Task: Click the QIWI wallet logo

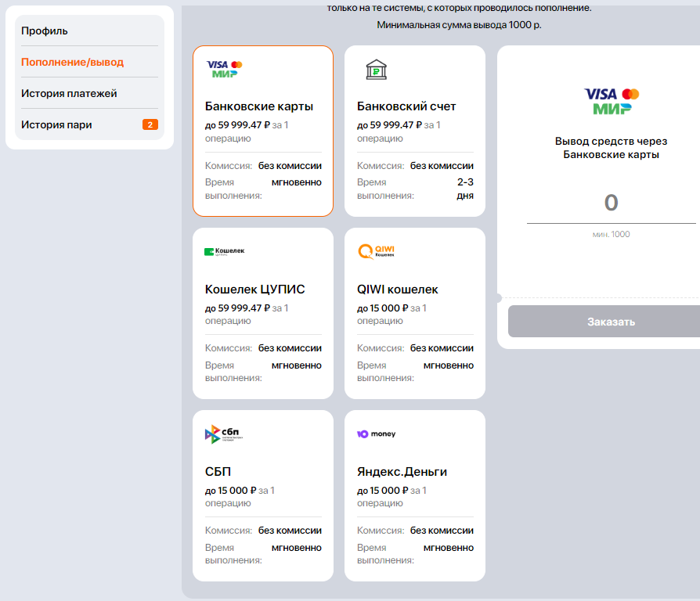Action: coord(377,251)
